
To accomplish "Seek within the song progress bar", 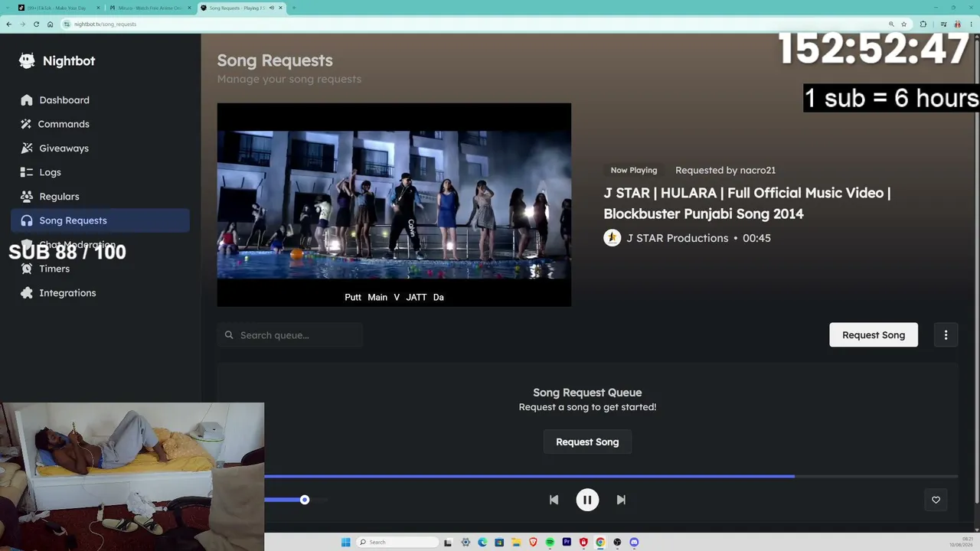I will (611, 476).
